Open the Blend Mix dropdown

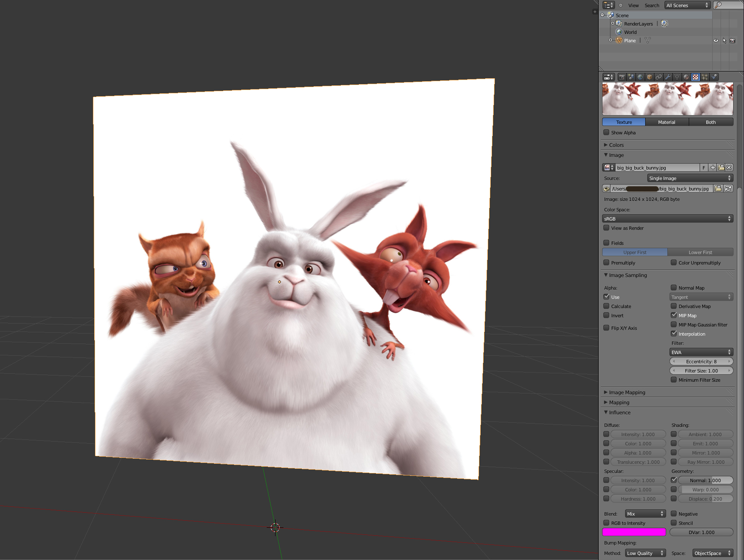pos(645,514)
